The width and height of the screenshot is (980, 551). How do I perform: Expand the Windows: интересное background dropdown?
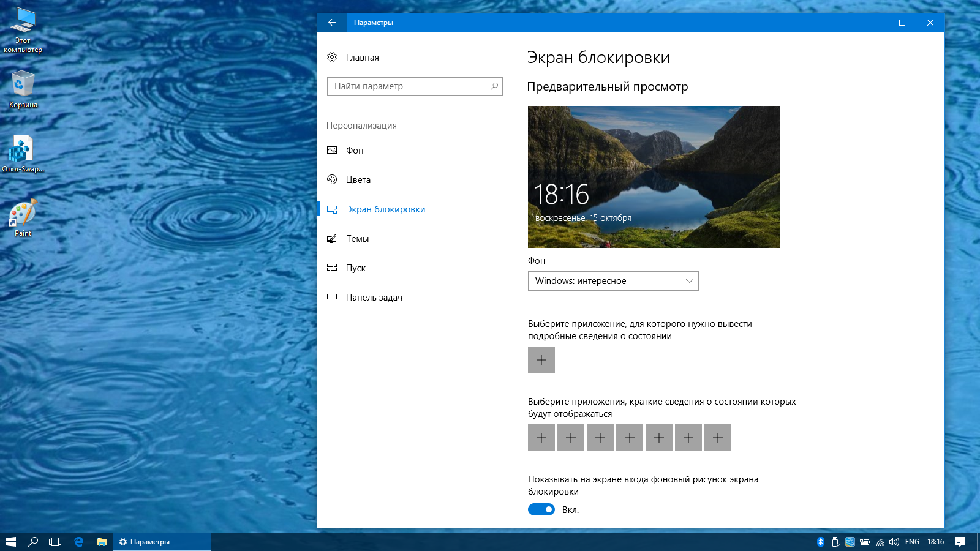click(613, 281)
